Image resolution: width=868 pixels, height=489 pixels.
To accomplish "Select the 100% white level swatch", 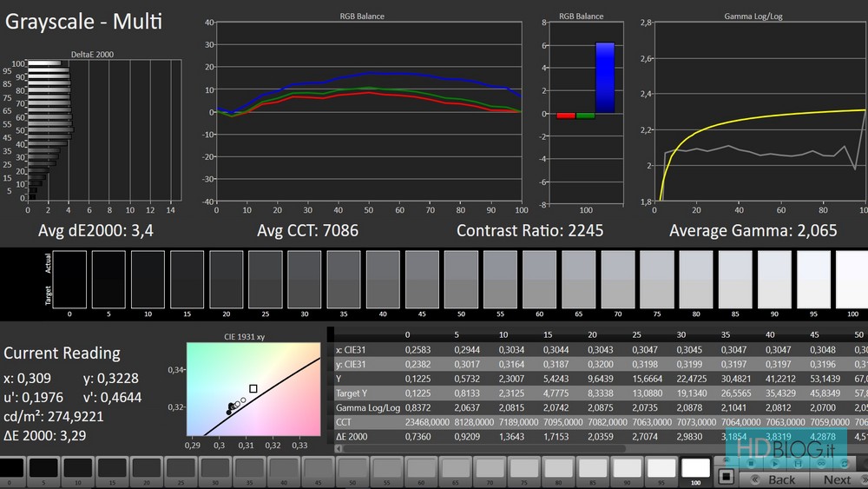I will [696, 467].
